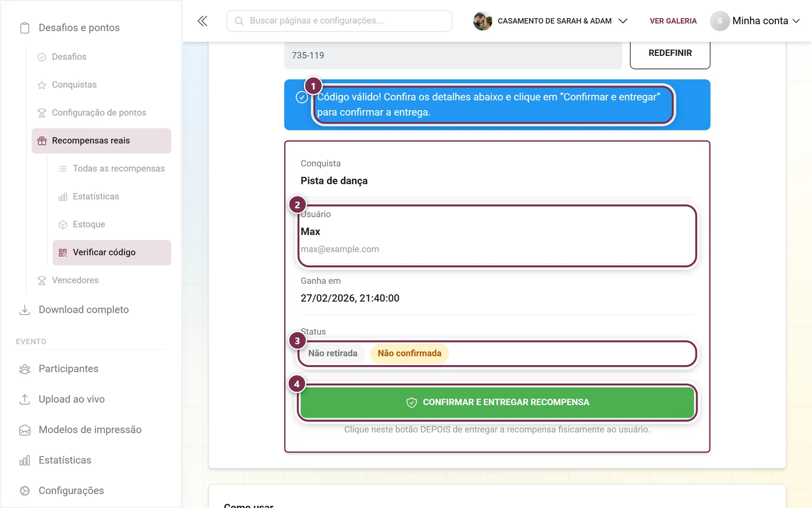Image resolution: width=812 pixels, height=508 pixels.
Task: Click the check-circle icon beside Desafios
Action: point(42,57)
